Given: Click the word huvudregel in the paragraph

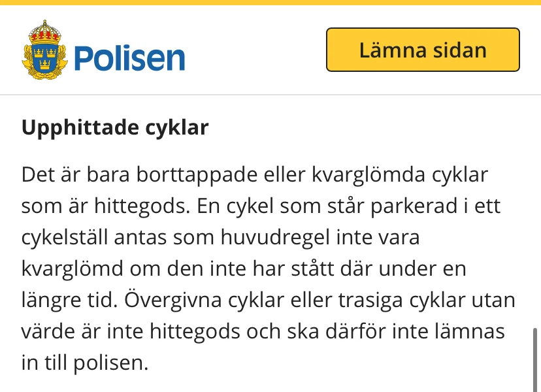Looking at the screenshot, I should pos(280,238).
